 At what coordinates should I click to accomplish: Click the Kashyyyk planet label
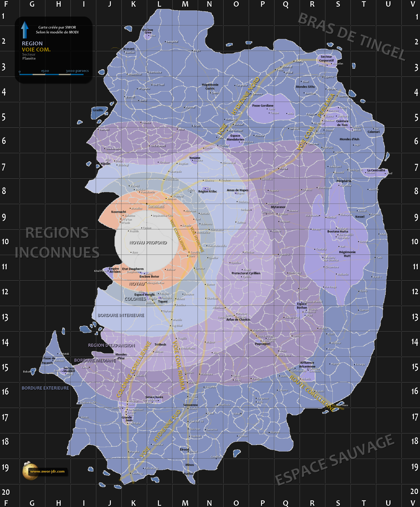(273, 203)
